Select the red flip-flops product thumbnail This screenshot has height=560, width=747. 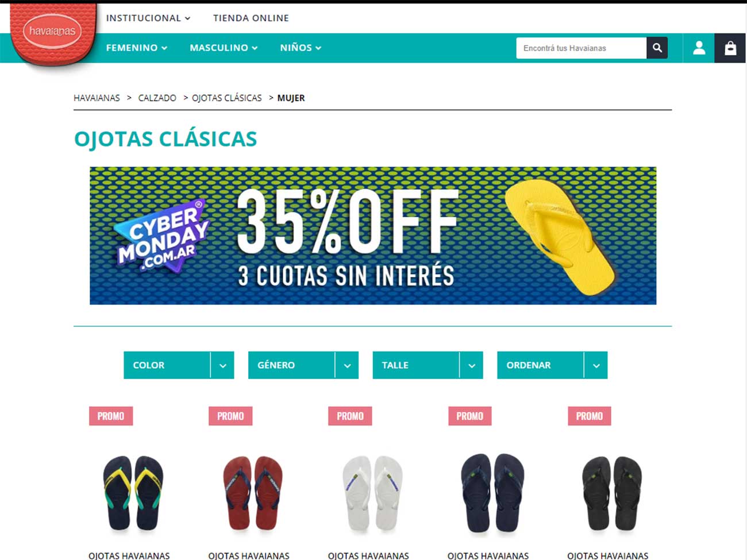click(x=253, y=493)
